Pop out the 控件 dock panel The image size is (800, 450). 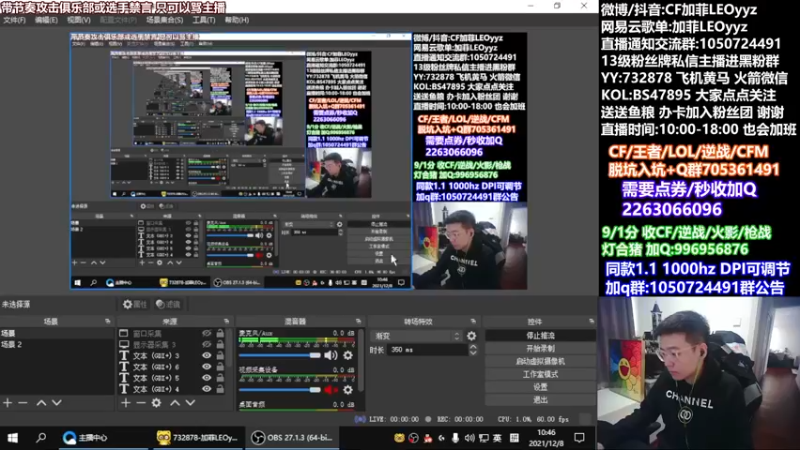591,321
